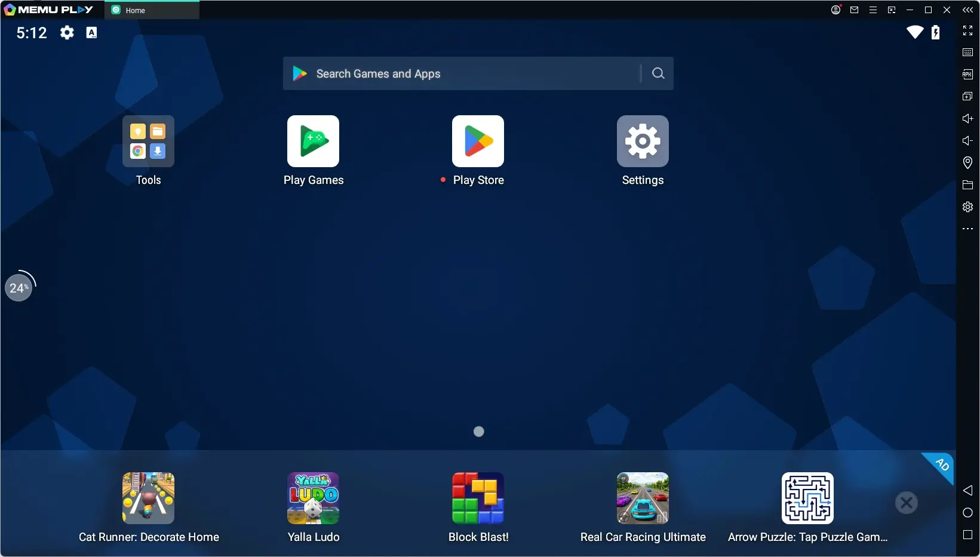Click the home page indicator dot
980x557 pixels.
478,432
